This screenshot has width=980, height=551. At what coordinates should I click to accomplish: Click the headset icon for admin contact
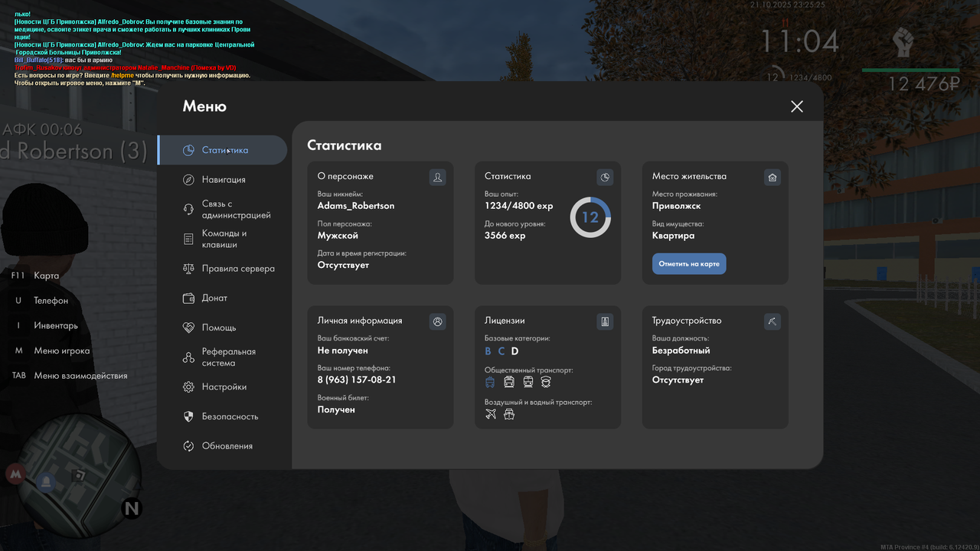188,210
